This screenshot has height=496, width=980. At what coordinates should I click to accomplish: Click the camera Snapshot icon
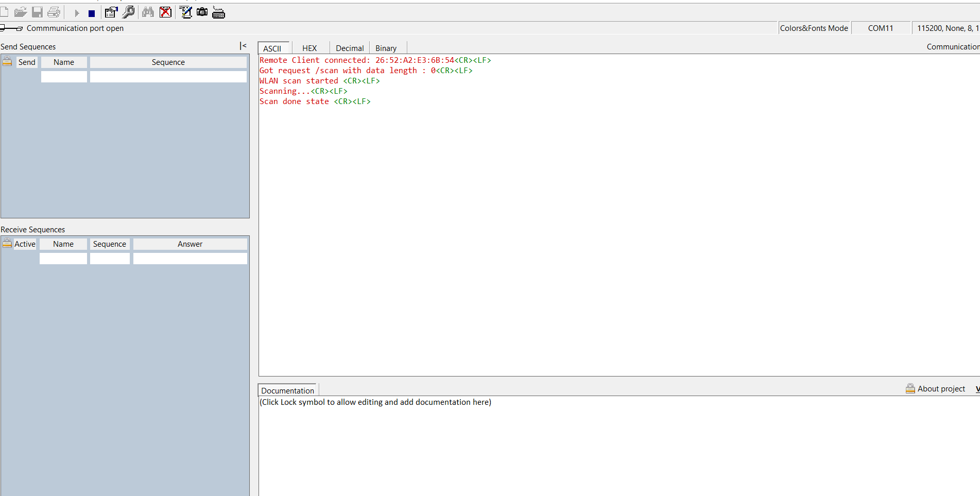click(x=202, y=12)
